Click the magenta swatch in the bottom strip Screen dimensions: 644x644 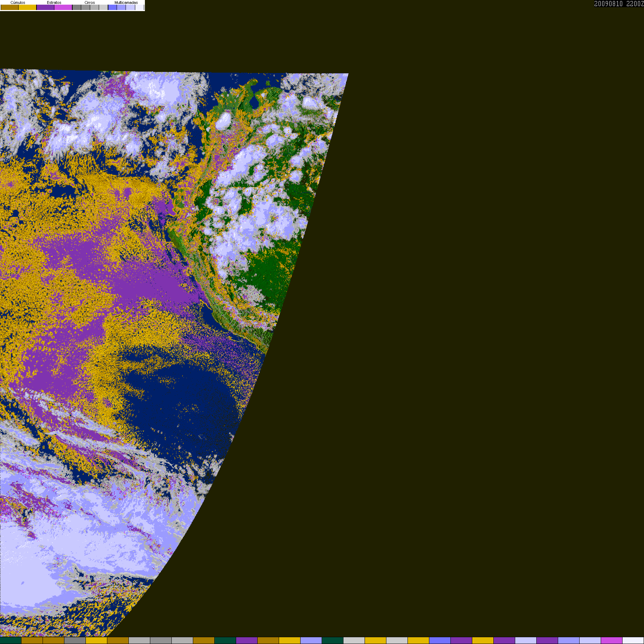click(x=612, y=640)
